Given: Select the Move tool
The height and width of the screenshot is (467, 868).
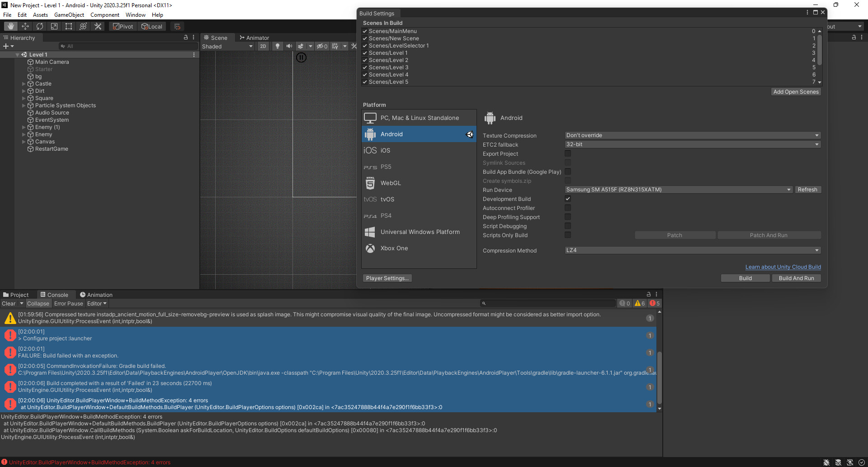Looking at the screenshot, I should pos(25,26).
